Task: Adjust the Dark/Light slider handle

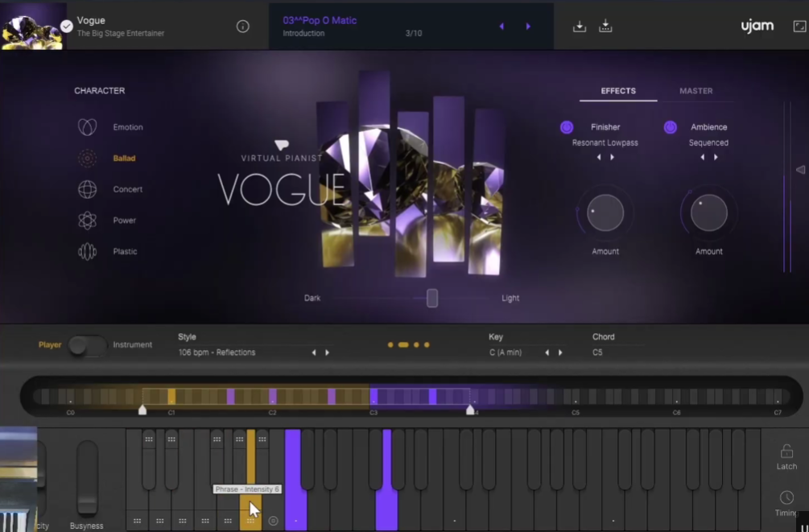Action: tap(431, 298)
